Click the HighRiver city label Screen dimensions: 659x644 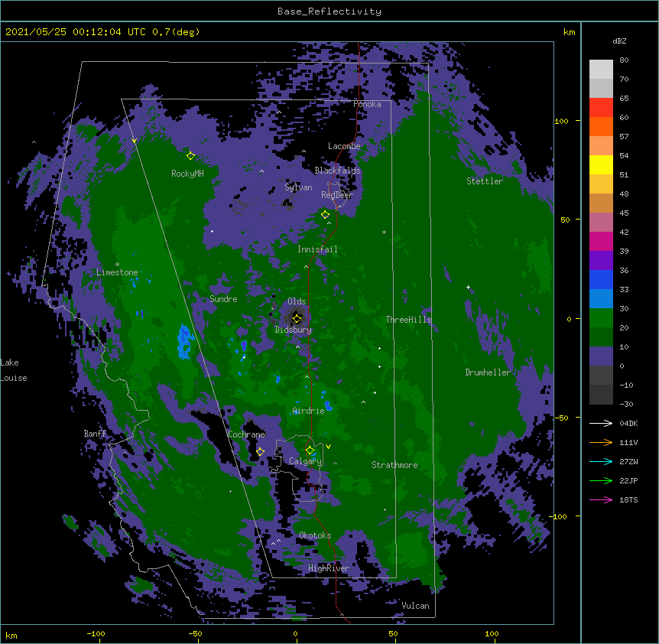[329, 568]
